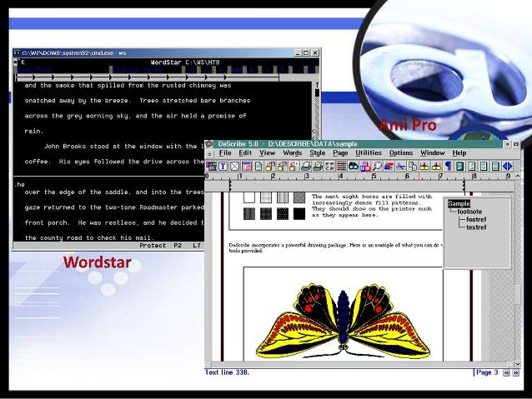Click the padlock icon beside the new document icon
532x399 pixels.
[270, 166]
